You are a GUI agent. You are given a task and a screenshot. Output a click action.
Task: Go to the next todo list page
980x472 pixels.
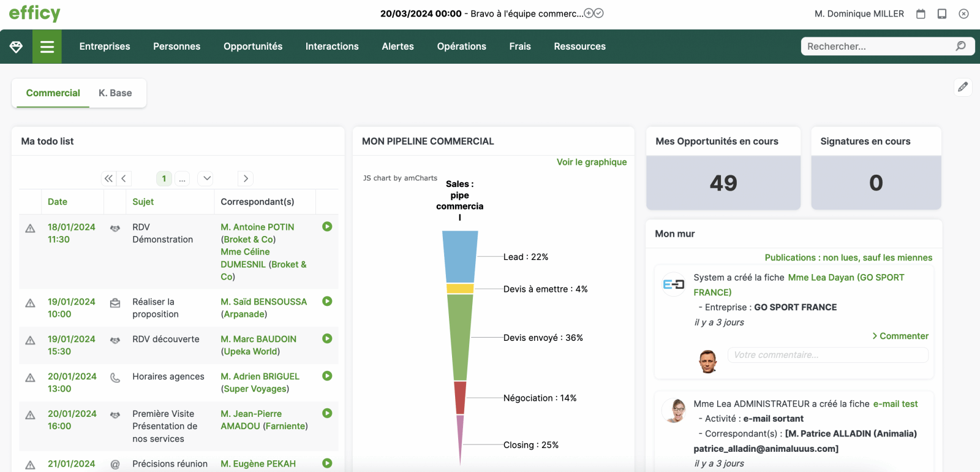point(246,178)
